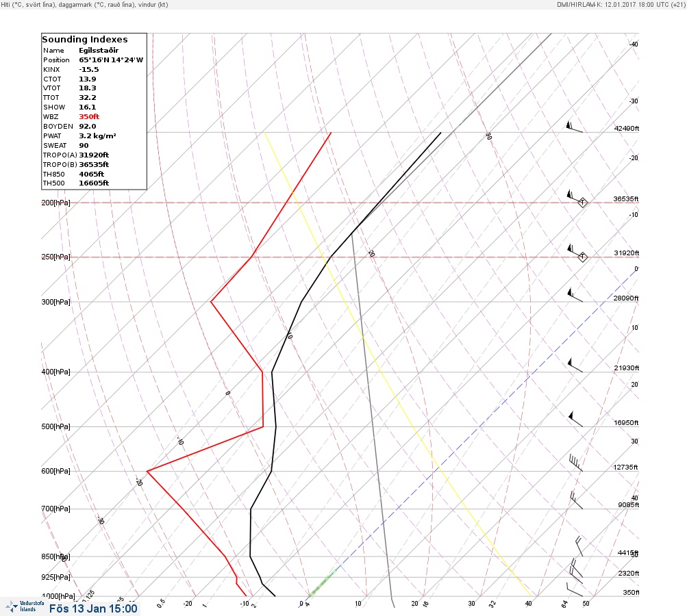This screenshot has width=687, height=616.
Task: Click the SWEAT value 90
Action: 84,145
